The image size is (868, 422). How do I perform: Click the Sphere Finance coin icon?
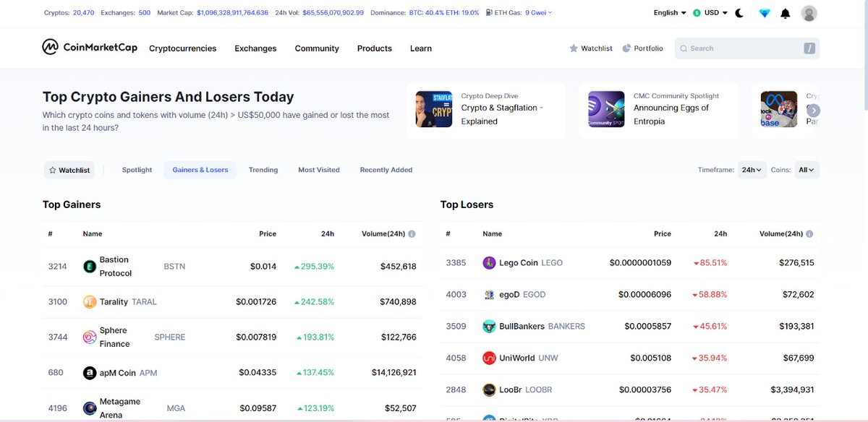(90, 337)
